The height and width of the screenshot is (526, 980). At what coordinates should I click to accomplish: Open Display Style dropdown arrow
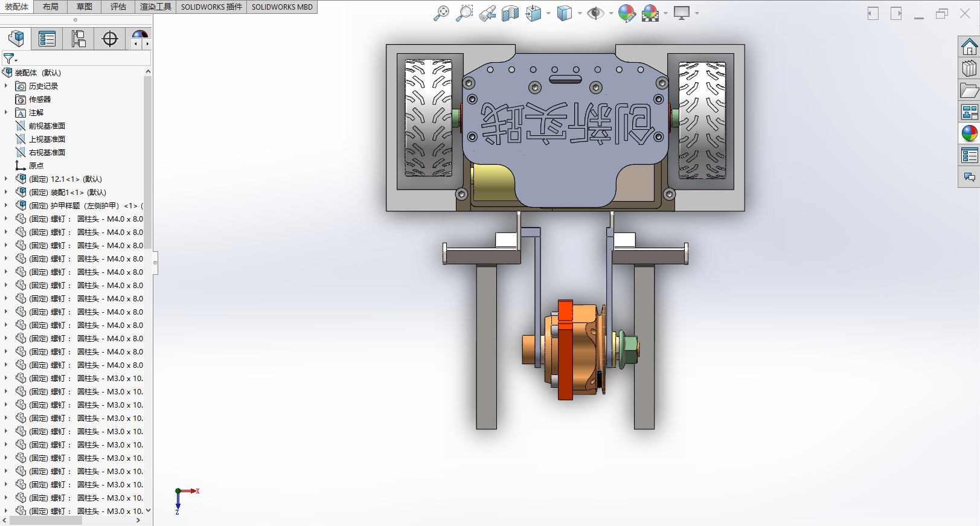point(580,13)
